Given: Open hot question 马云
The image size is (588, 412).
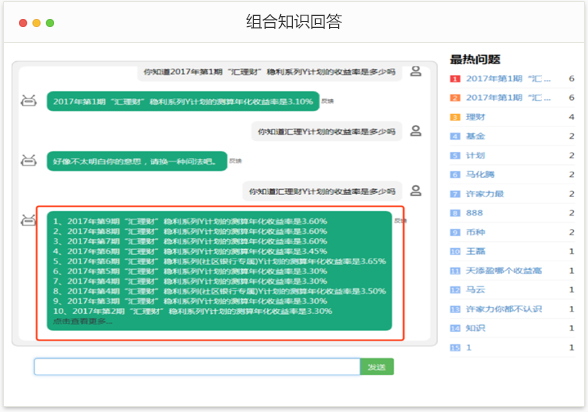Looking at the screenshot, I should click(x=476, y=290).
